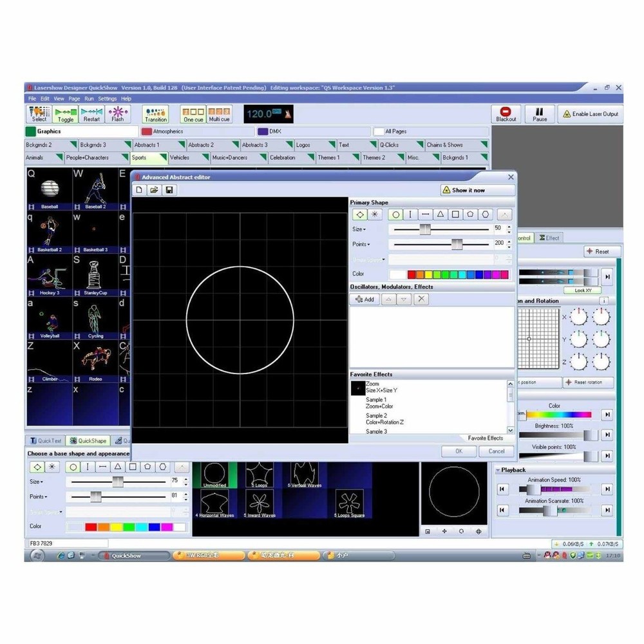This screenshot has height=644, width=644.
Task: Open a file in the Advanced Abstract editor
Action: 154,189
